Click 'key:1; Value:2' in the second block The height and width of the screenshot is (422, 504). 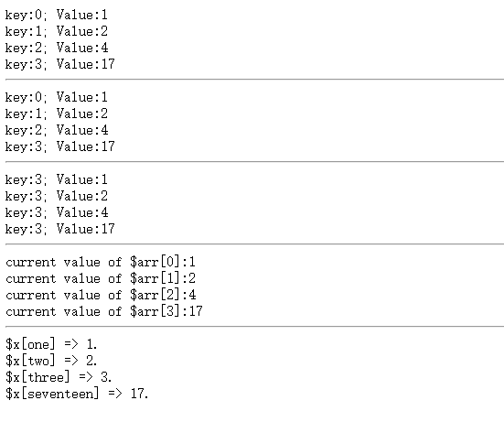tap(57, 114)
